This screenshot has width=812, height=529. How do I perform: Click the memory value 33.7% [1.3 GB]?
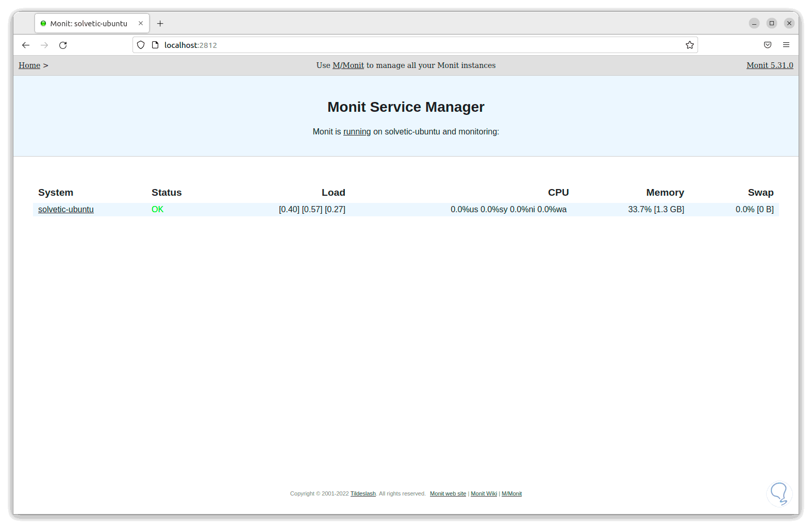(x=656, y=210)
